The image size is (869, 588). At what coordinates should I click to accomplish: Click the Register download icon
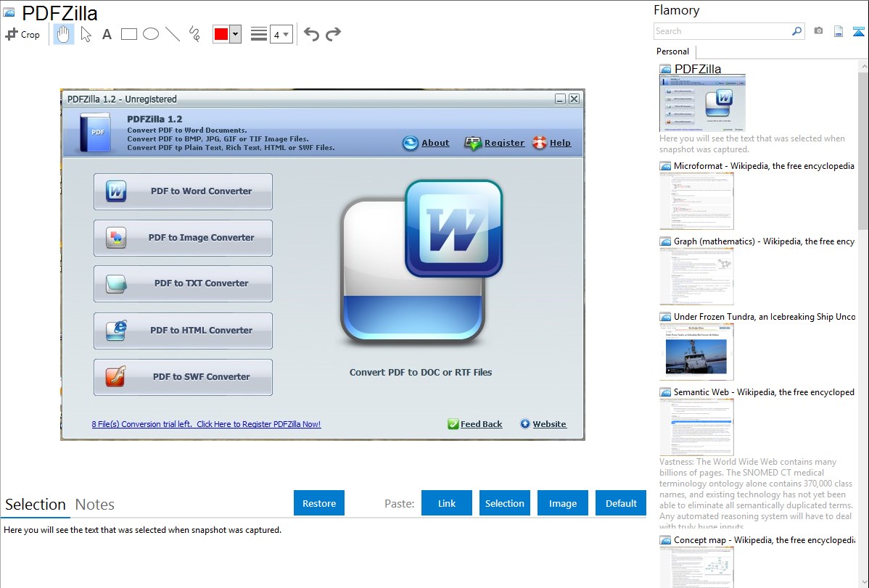point(473,144)
